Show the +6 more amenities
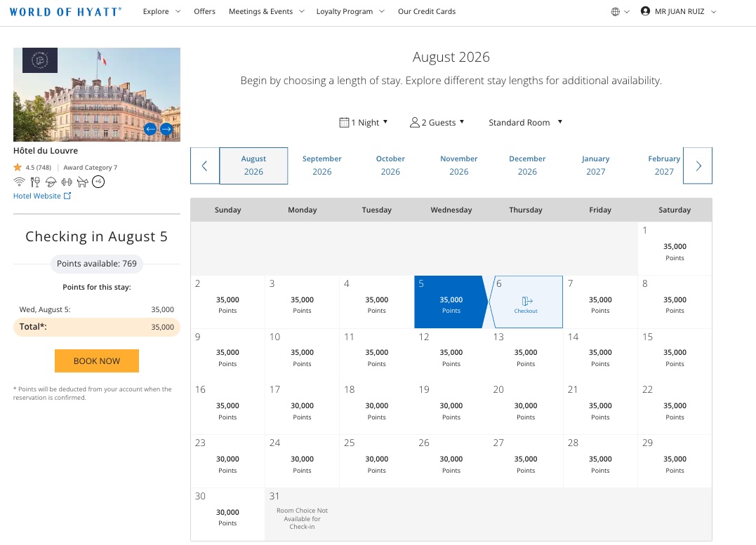 (x=98, y=182)
